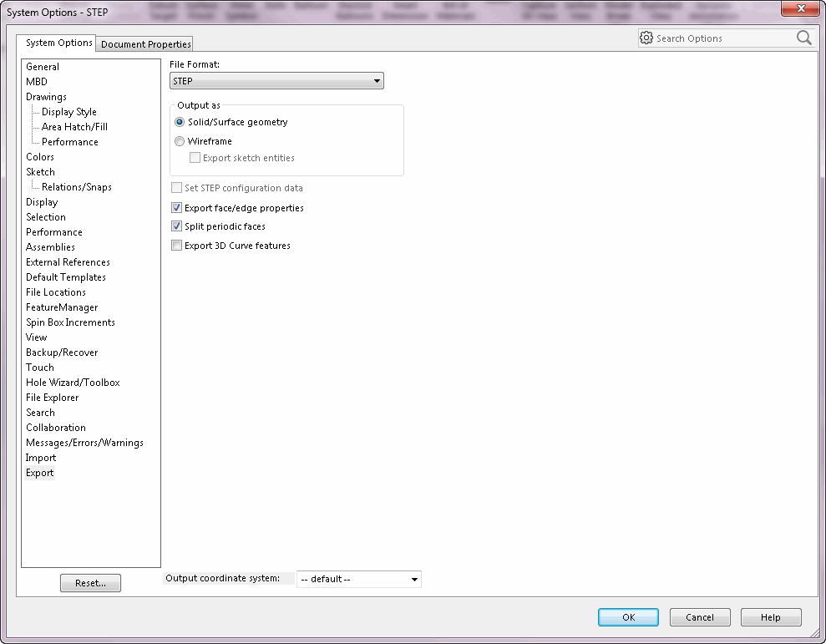Select Performance under Drawings
The width and height of the screenshot is (826, 644).
click(x=69, y=142)
